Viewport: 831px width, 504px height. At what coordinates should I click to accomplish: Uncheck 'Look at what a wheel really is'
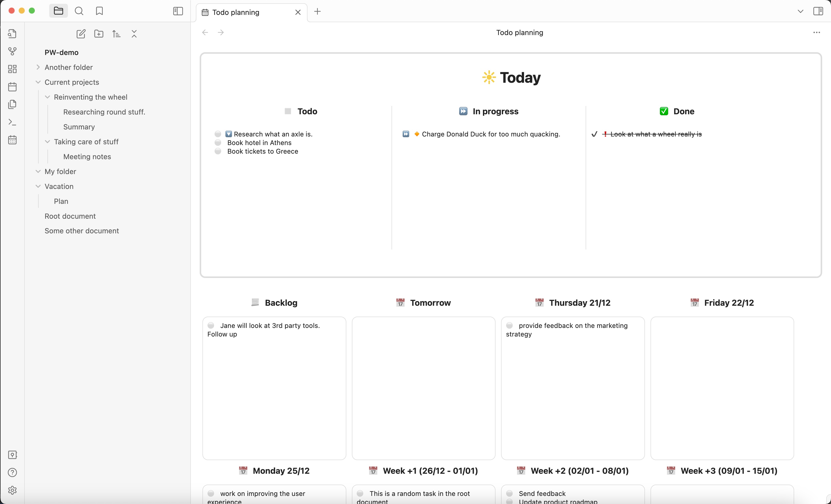(x=594, y=134)
